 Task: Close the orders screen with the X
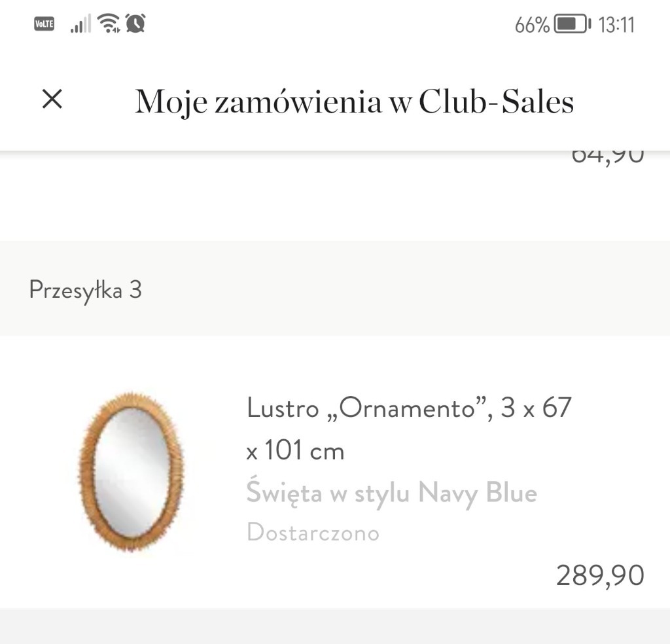tap(52, 99)
